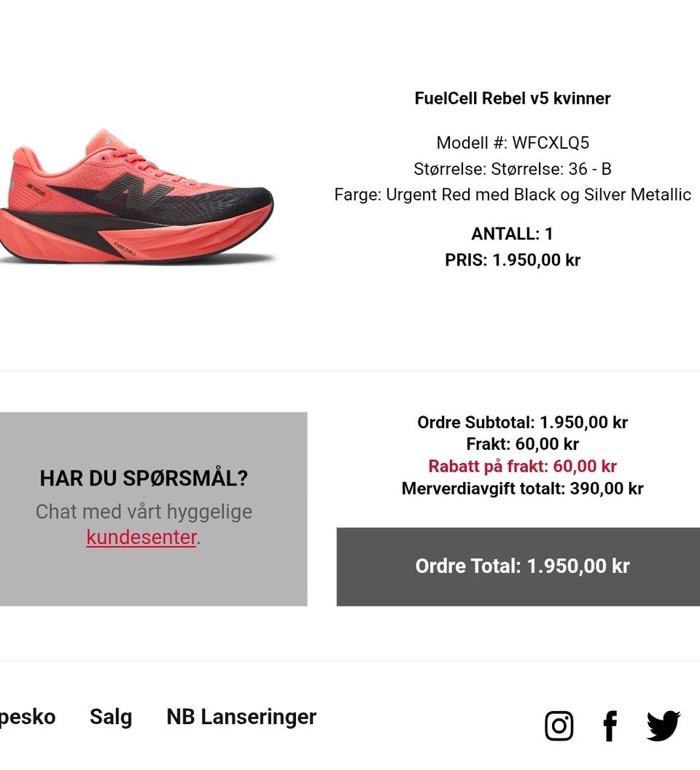Click the kundesenter link
Screen dimensions: 700x770
pyautogui.click(x=141, y=537)
